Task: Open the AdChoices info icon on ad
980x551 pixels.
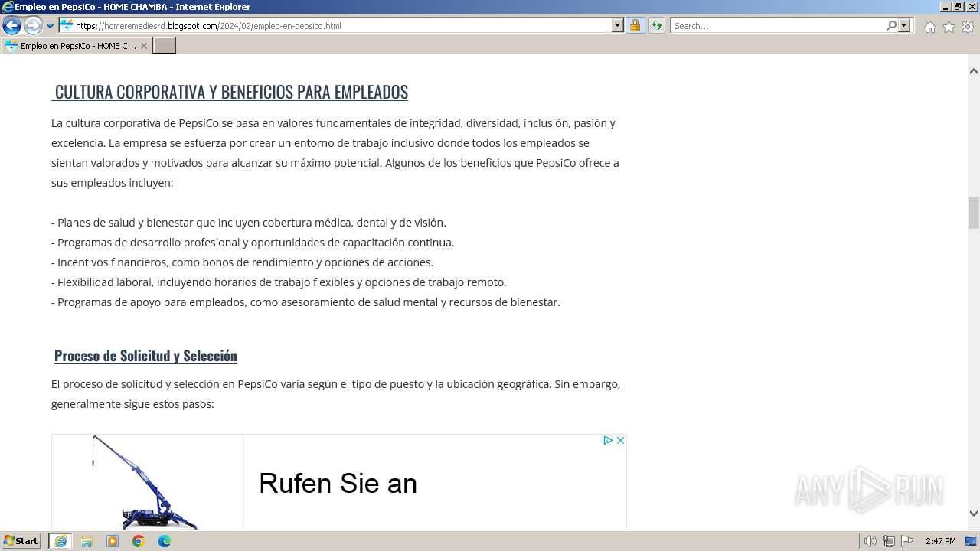Action: pos(608,440)
